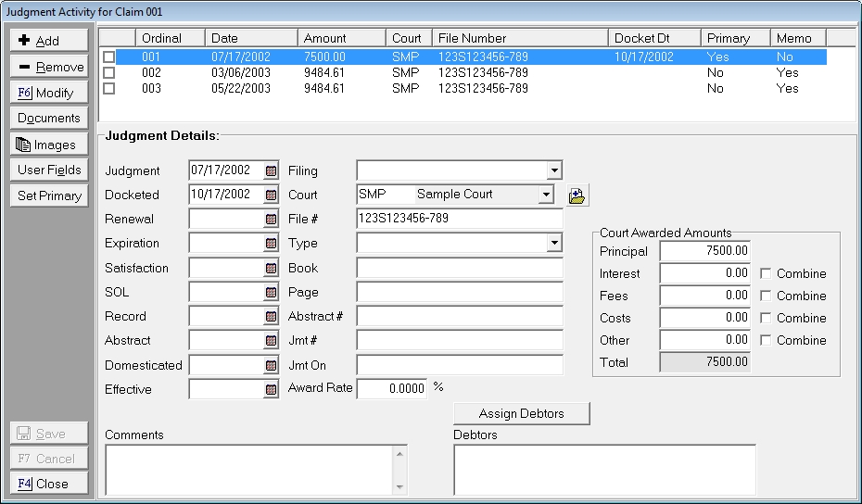862x504 pixels.
Task: Expand the Type dropdown
Action: [x=553, y=243]
